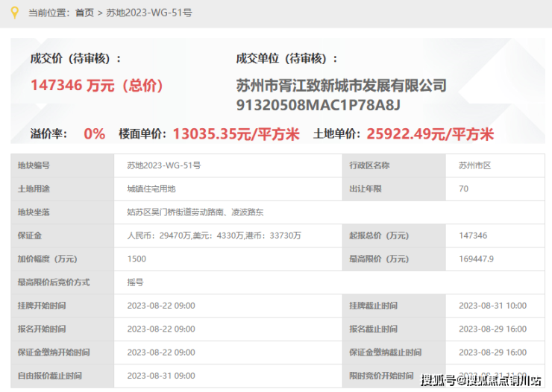The image size is (552, 392).
Task: Click the maximum price 169447.9 value
Action: click(x=477, y=259)
